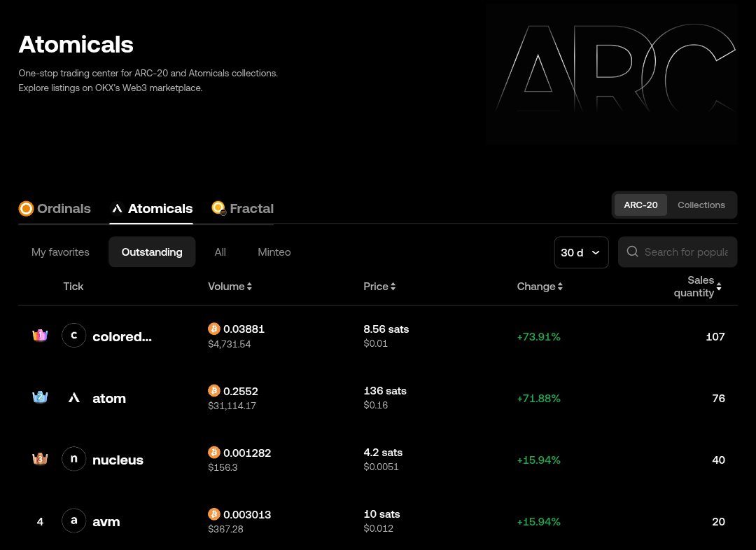Sort by Volume using its sort arrows

tap(249, 286)
